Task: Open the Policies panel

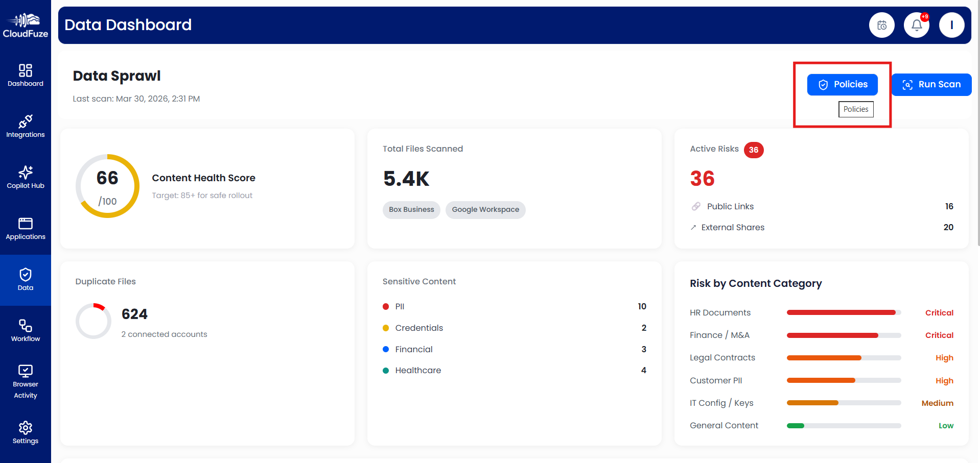Action: tap(842, 84)
